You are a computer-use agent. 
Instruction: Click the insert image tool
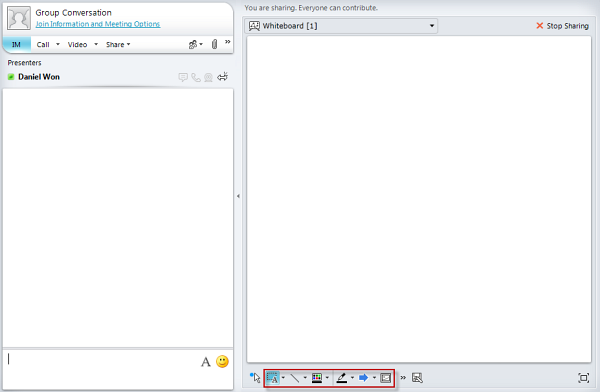click(x=386, y=378)
